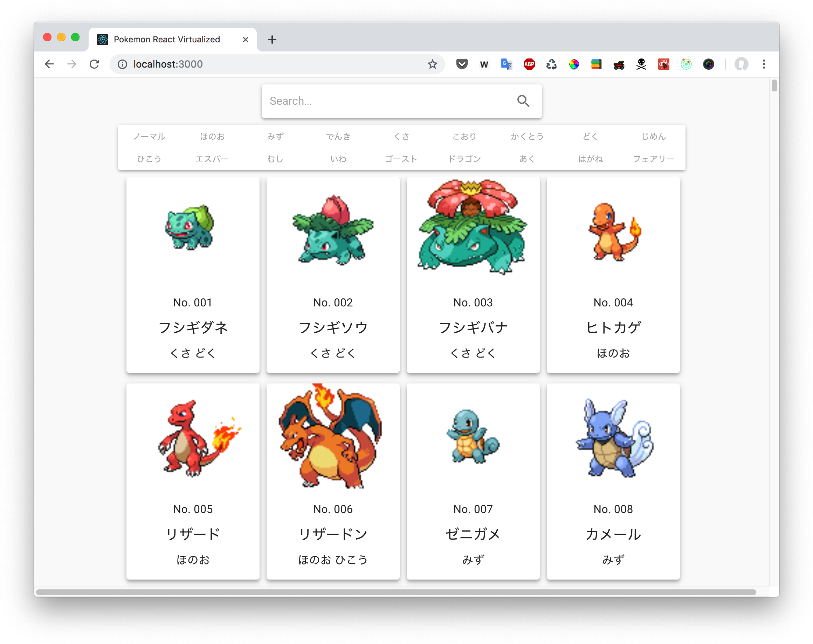Select the じめん type filter
Image resolution: width=813 pixels, height=644 pixels.
[x=654, y=137]
